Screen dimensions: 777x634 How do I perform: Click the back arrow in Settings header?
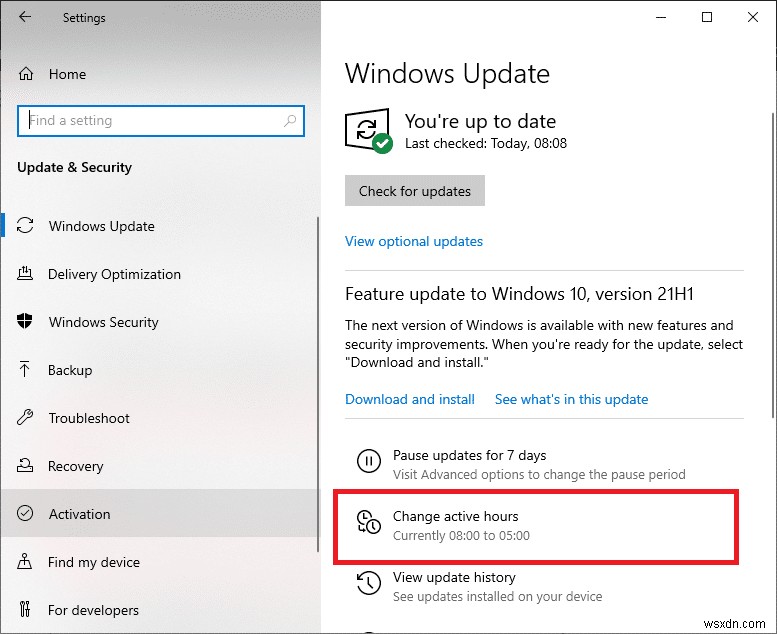tap(25, 18)
